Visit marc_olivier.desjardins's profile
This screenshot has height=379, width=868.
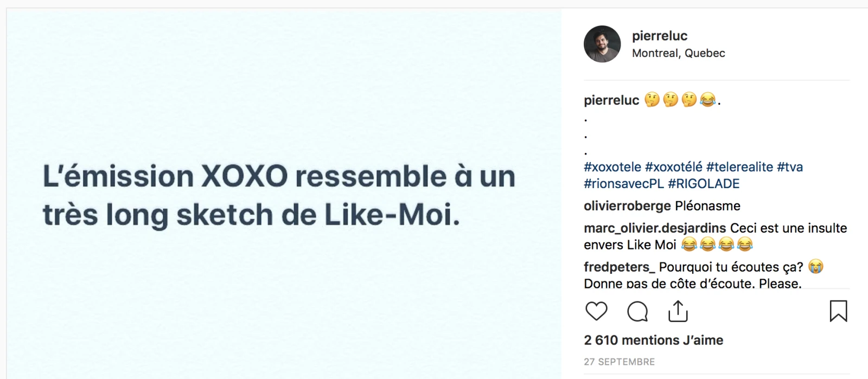coord(655,228)
